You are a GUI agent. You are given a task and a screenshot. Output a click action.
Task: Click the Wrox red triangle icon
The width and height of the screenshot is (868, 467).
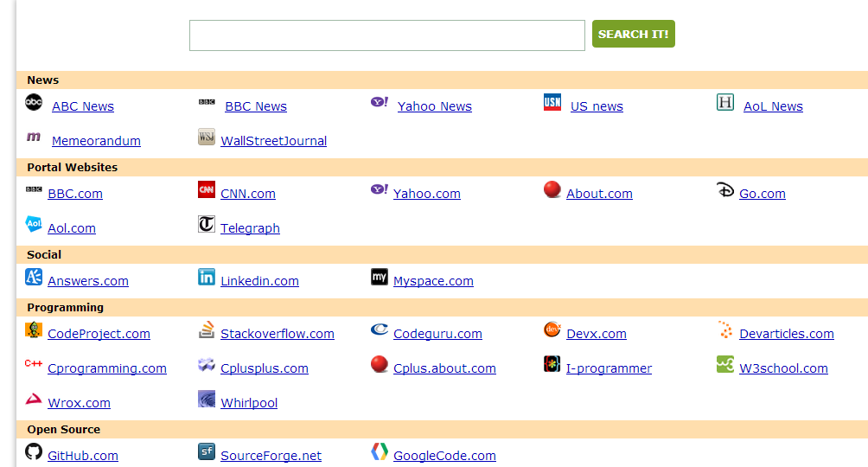[34, 399]
